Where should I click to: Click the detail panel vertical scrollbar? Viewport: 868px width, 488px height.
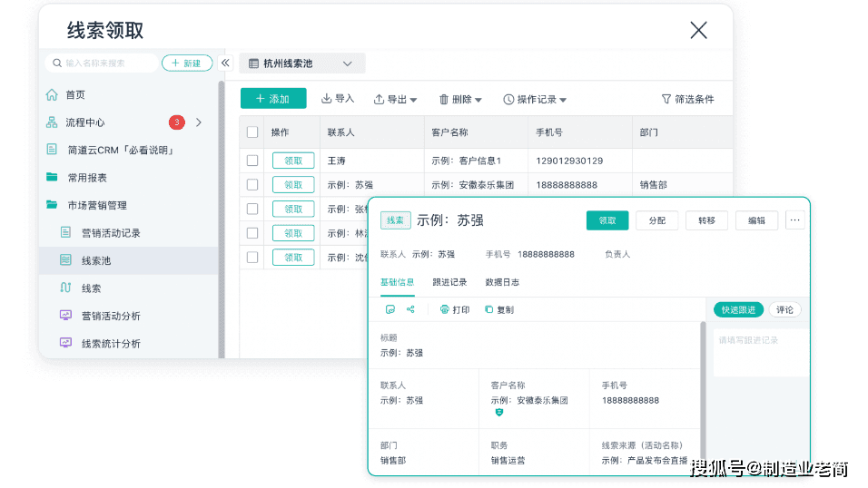pyautogui.click(x=703, y=390)
